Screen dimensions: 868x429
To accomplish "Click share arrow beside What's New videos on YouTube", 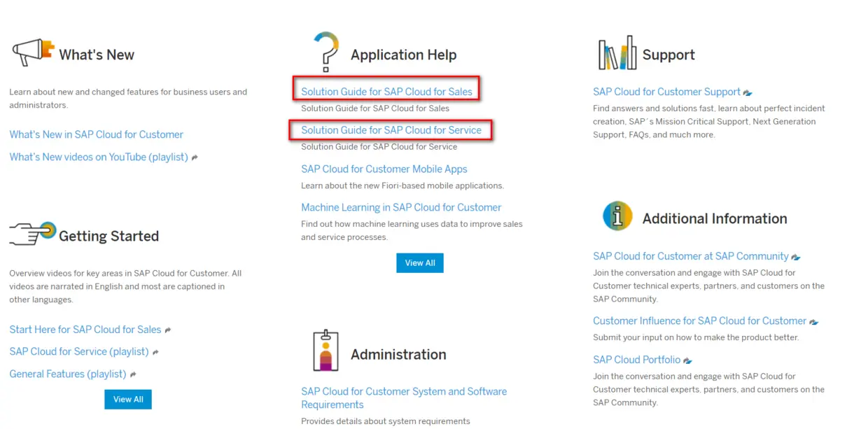I will [195, 157].
